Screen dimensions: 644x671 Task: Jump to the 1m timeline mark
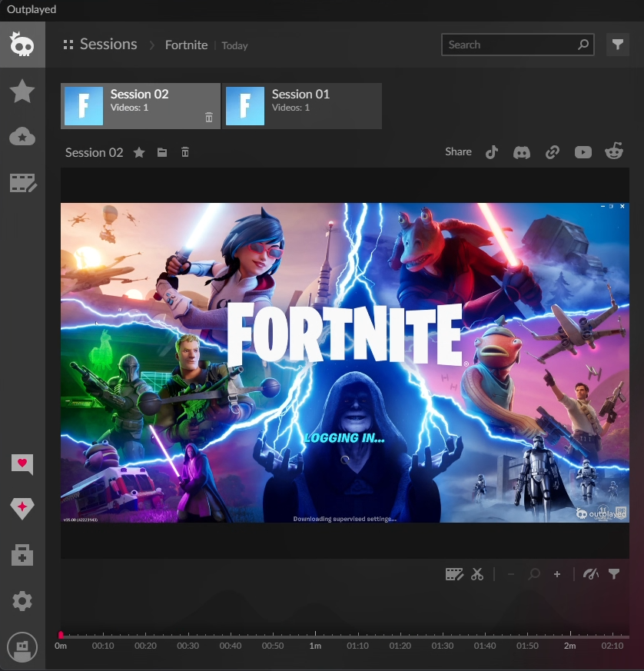[x=315, y=646]
